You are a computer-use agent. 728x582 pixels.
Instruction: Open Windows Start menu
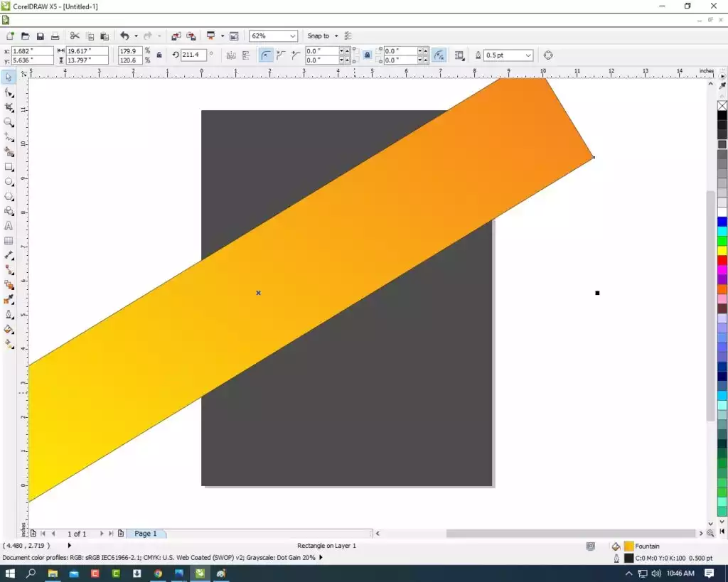[x=10, y=573]
